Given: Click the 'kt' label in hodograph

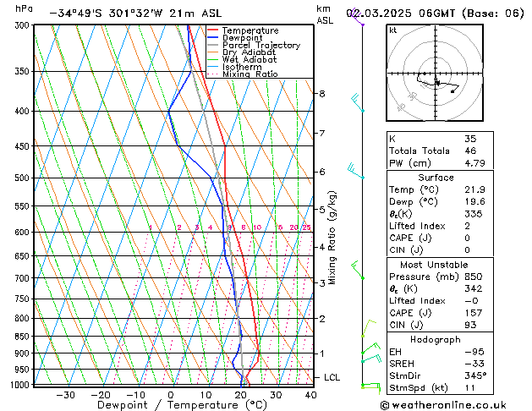Looking at the screenshot, I should tap(392, 30).
